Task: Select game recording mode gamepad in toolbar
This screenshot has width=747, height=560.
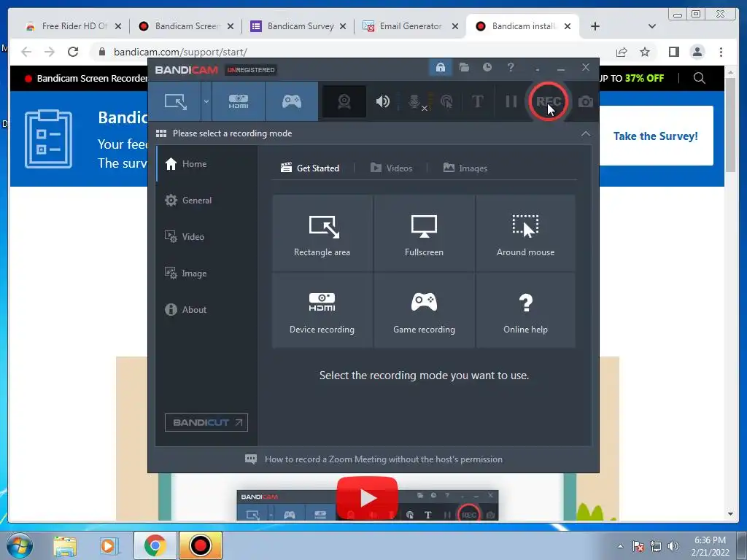Action: tap(292, 101)
